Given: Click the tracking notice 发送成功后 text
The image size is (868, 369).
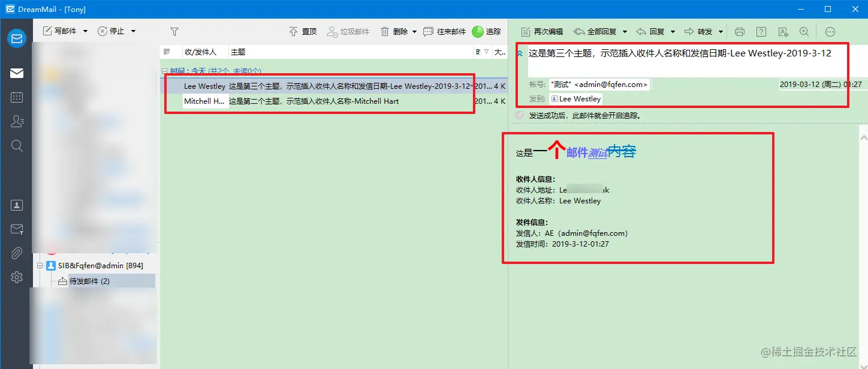Looking at the screenshot, I should click(x=585, y=116).
